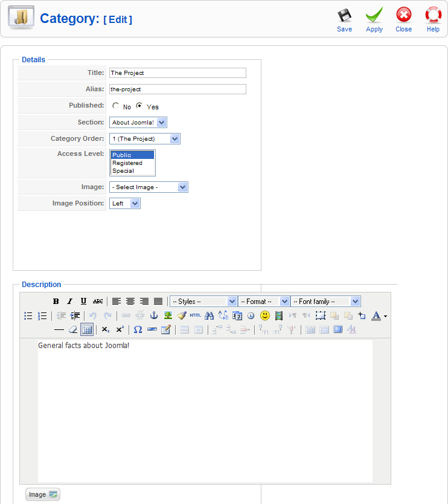Viewport: 448px width, 504px height.
Task: Select the 'No' published radio button
Action: tap(115, 106)
